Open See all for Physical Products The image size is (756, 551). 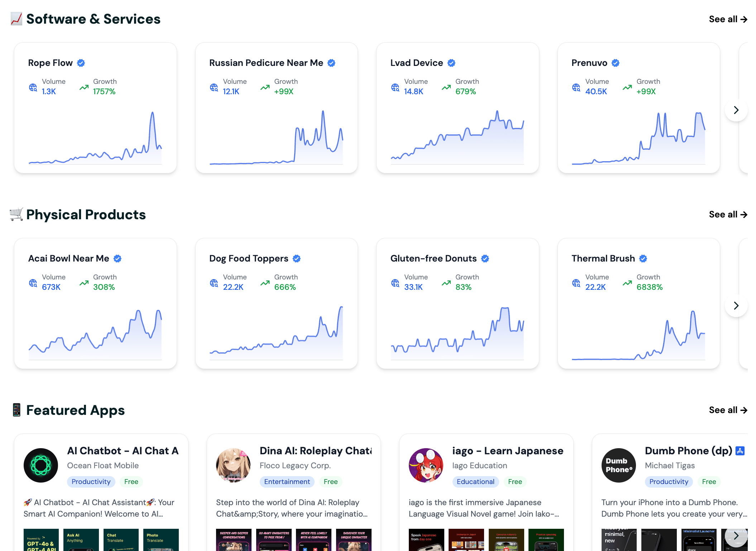click(728, 215)
